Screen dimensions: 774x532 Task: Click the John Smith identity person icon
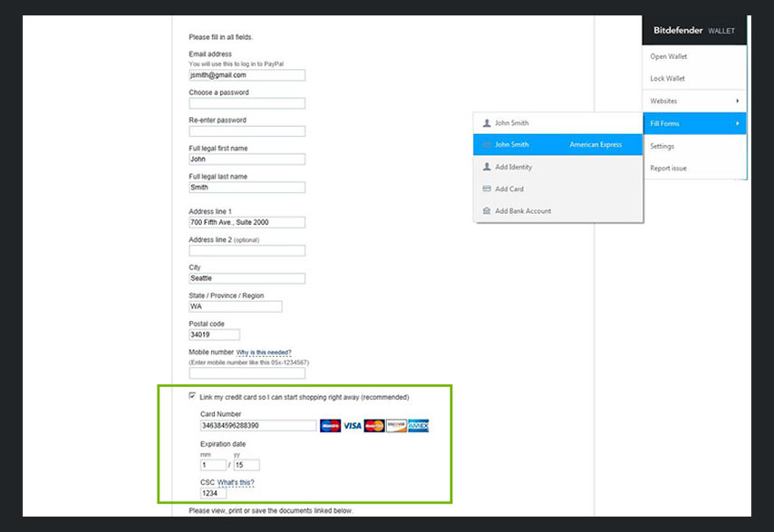click(487, 123)
